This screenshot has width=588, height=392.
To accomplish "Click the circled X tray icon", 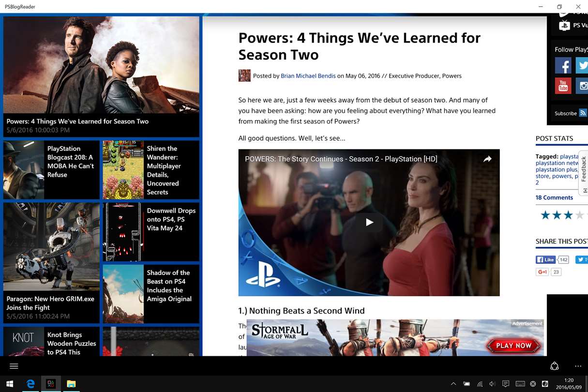I will pyautogui.click(x=533, y=384).
